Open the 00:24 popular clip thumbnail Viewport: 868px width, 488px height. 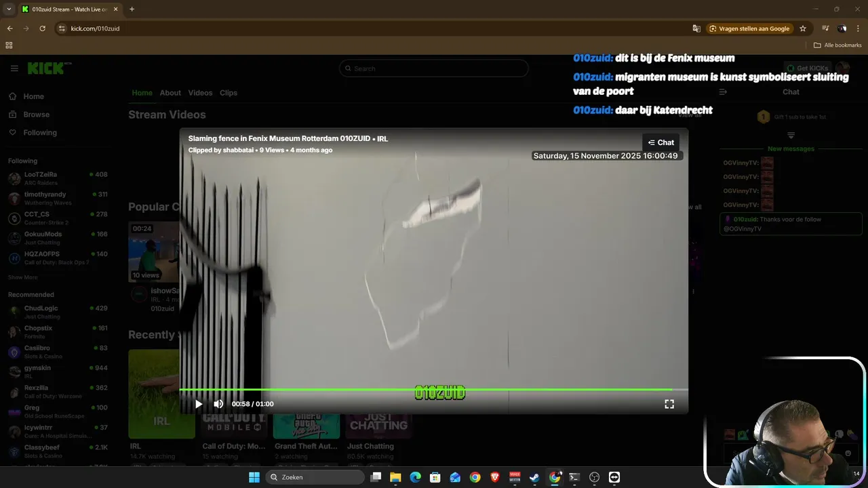(x=154, y=251)
